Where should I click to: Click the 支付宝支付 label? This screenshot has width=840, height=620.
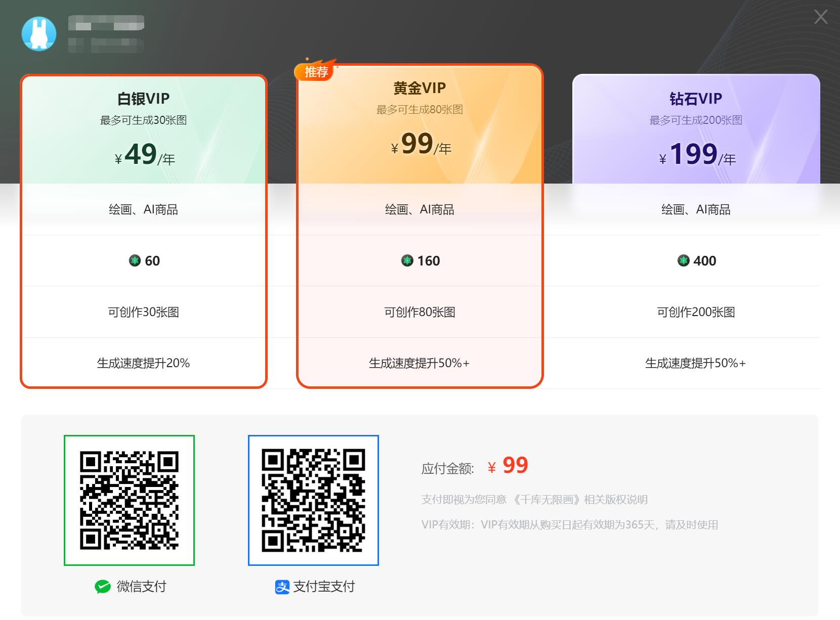(324, 587)
